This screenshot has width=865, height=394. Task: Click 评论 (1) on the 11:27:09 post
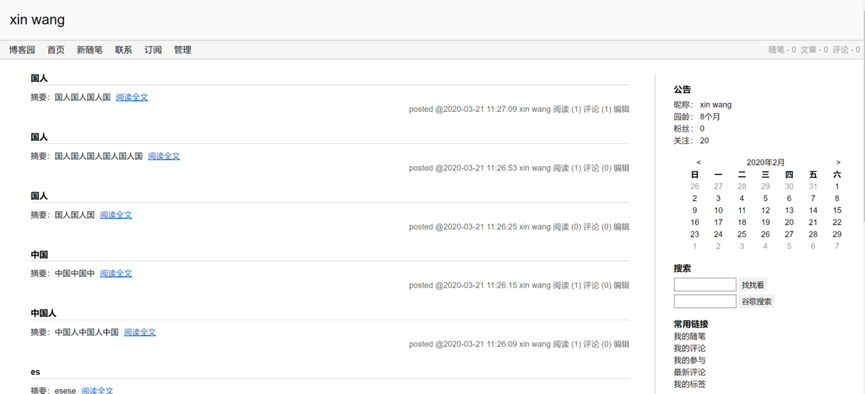597,109
